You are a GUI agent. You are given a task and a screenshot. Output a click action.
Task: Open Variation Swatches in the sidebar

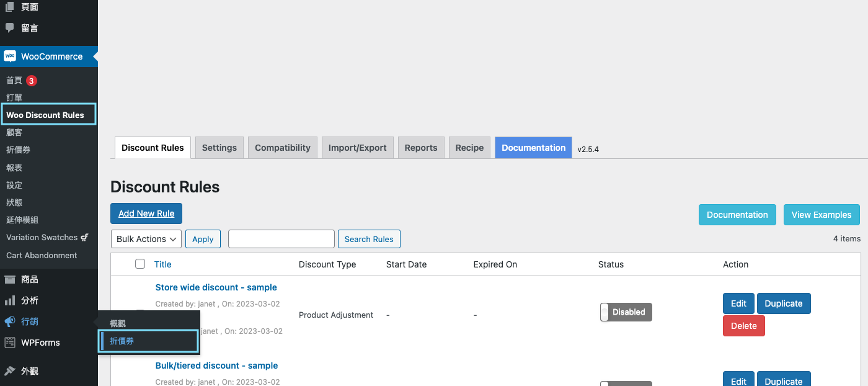(47, 238)
